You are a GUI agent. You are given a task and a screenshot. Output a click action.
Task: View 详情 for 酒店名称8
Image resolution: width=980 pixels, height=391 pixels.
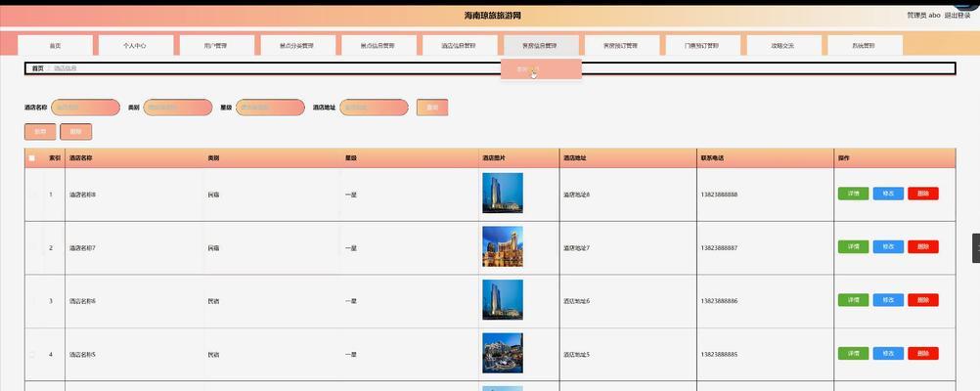pos(853,194)
